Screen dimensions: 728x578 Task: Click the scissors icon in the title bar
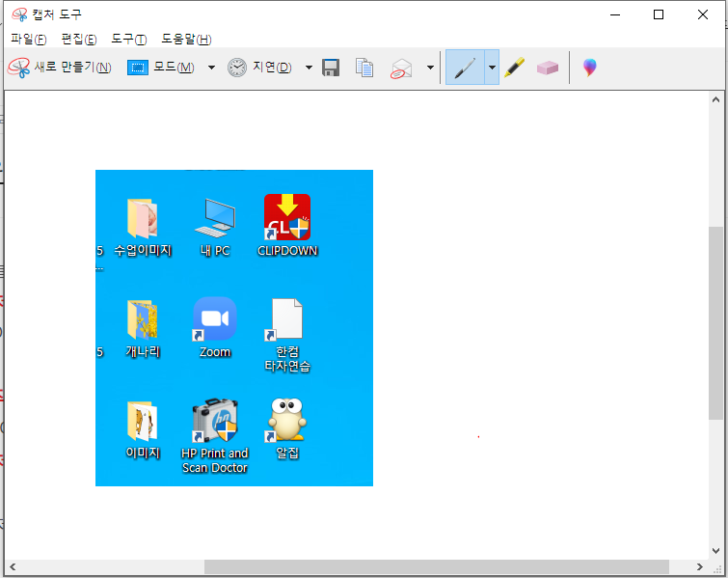19,14
